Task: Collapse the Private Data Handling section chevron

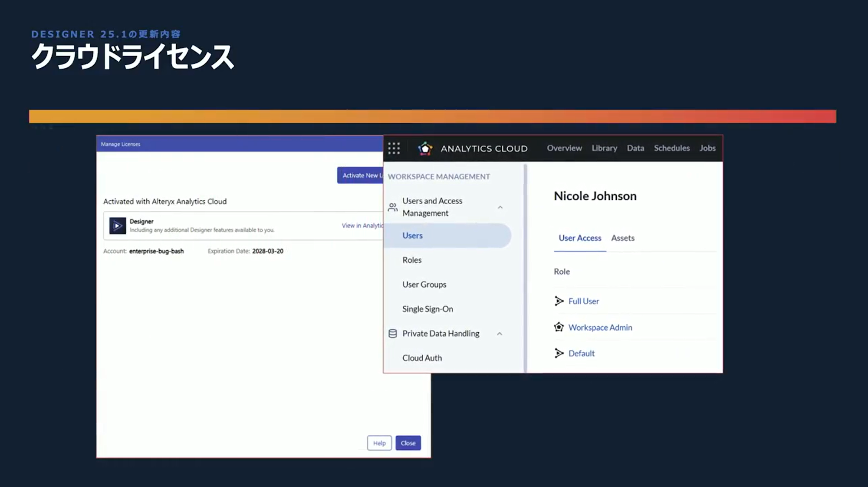Action: [500, 334]
